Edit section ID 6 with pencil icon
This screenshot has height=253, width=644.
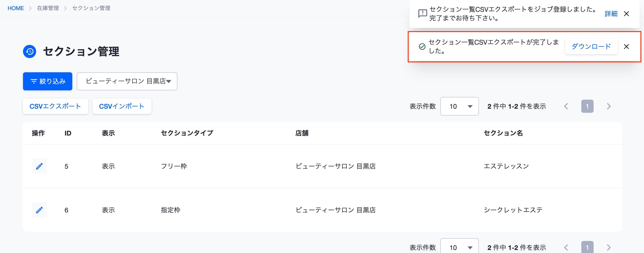[x=39, y=210]
